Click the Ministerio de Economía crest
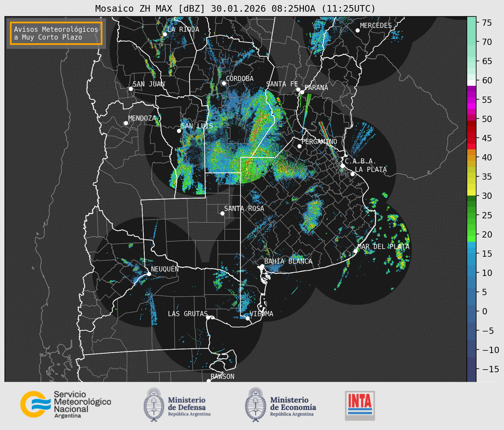The height and width of the screenshot is (430, 504). [x=255, y=405]
